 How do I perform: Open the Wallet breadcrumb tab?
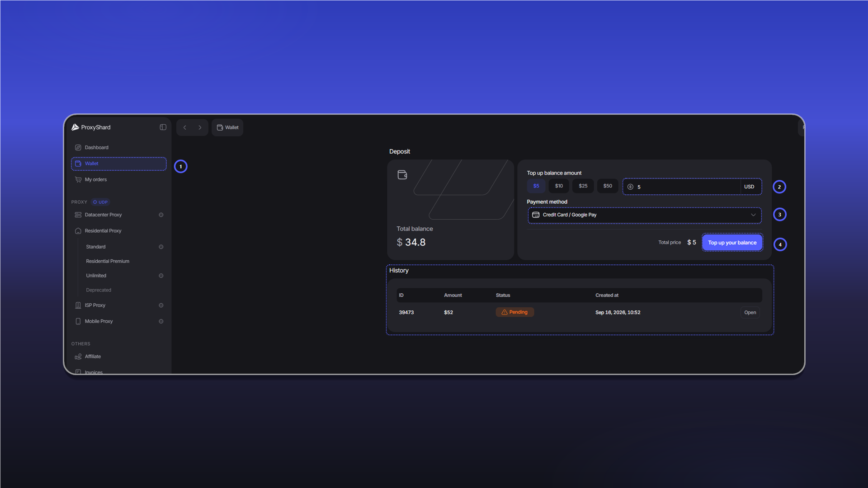pyautogui.click(x=227, y=127)
